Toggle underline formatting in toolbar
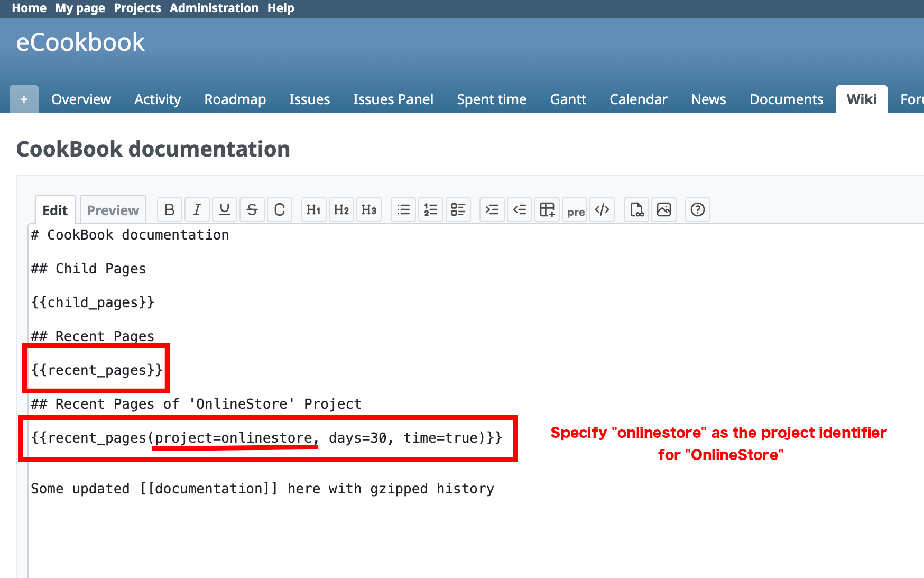 pyautogui.click(x=225, y=210)
